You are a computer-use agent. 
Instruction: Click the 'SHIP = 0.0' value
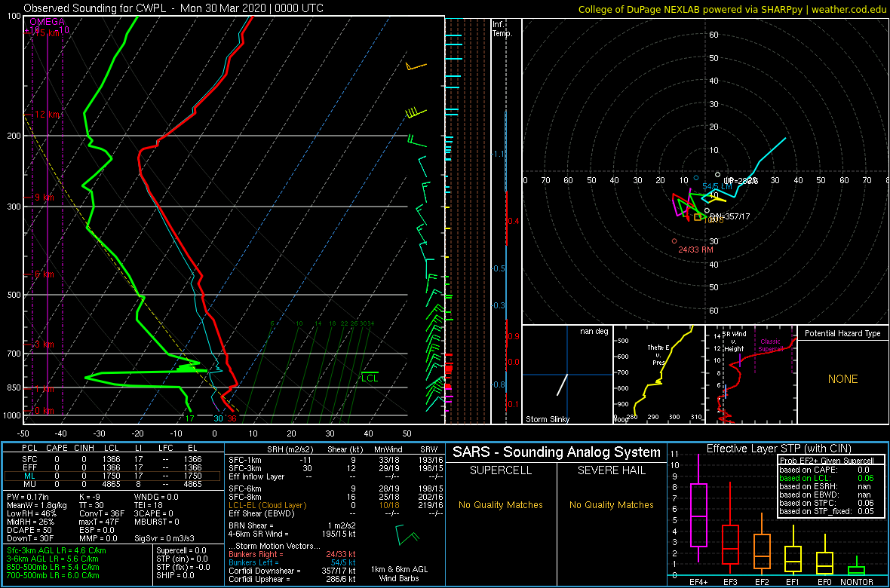pos(176,575)
